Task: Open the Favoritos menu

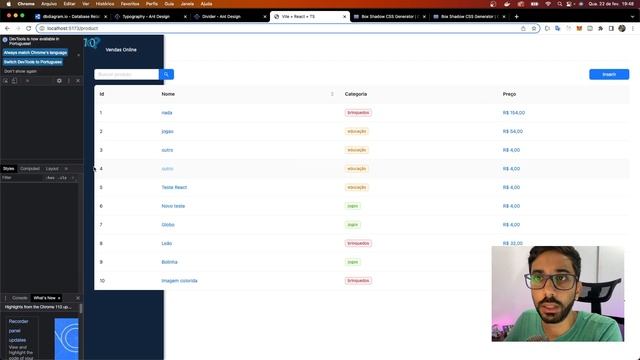Action: (x=130, y=4)
